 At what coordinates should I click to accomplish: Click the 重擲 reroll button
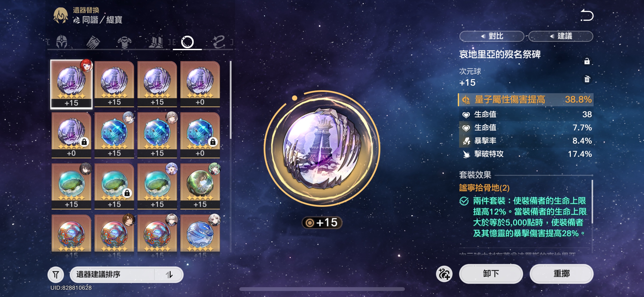pyautogui.click(x=561, y=274)
